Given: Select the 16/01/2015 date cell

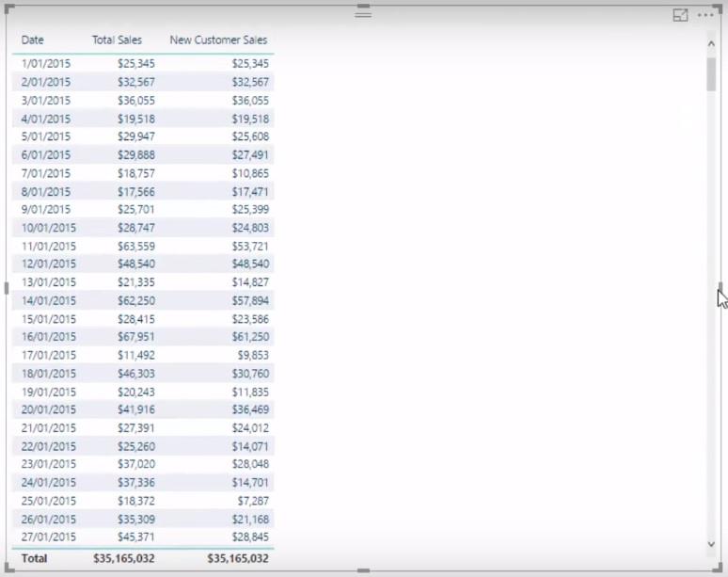Looking at the screenshot, I should 49,337.
